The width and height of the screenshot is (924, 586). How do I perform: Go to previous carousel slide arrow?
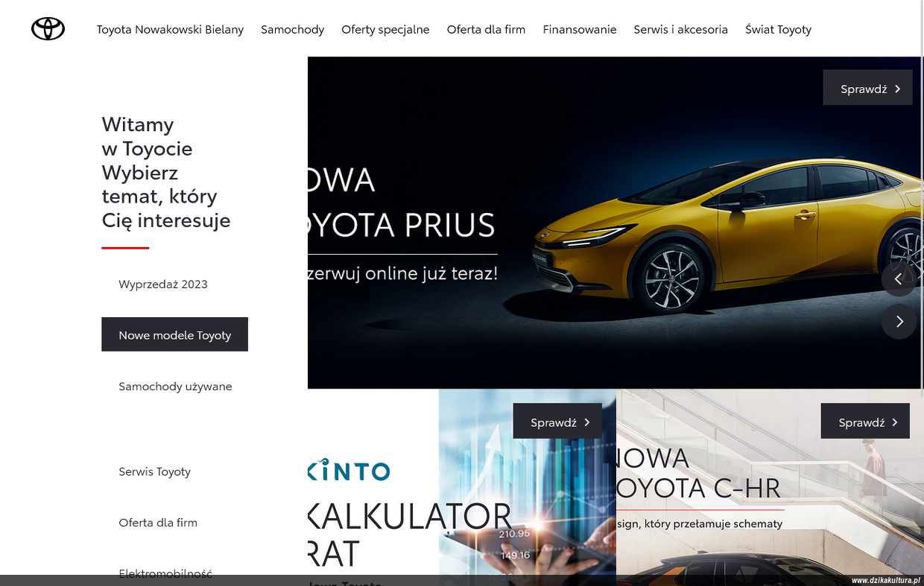(899, 278)
